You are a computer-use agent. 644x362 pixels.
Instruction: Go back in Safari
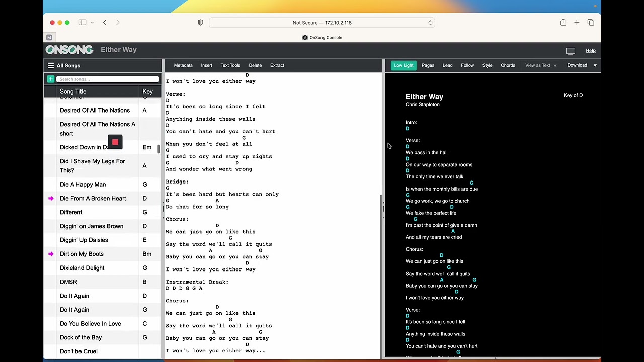coord(105,23)
